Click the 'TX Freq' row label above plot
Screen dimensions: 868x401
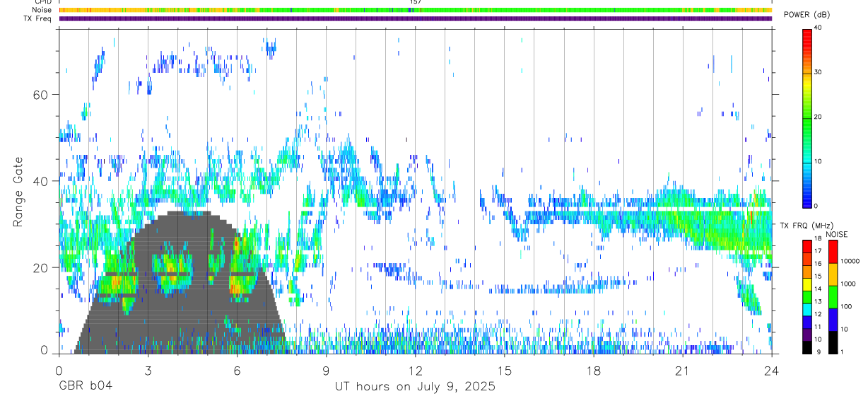pos(38,18)
